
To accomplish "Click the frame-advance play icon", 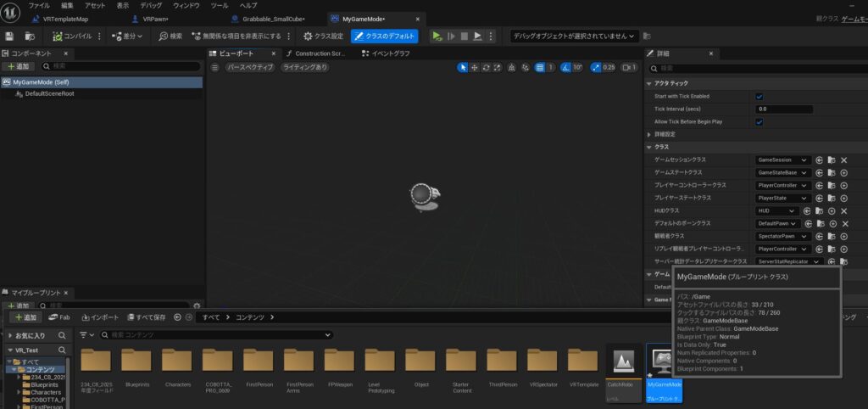I will tap(451, 36).
